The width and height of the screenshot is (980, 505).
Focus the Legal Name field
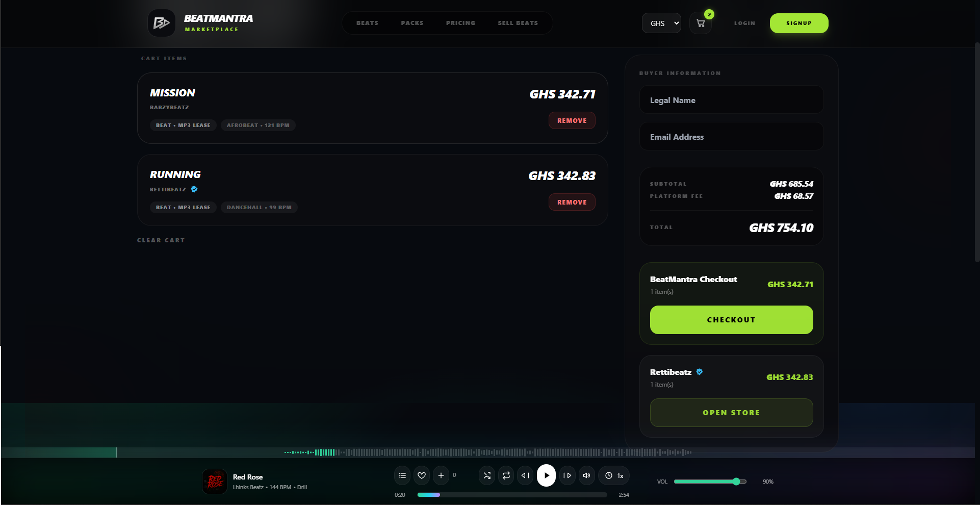point(731,99)
